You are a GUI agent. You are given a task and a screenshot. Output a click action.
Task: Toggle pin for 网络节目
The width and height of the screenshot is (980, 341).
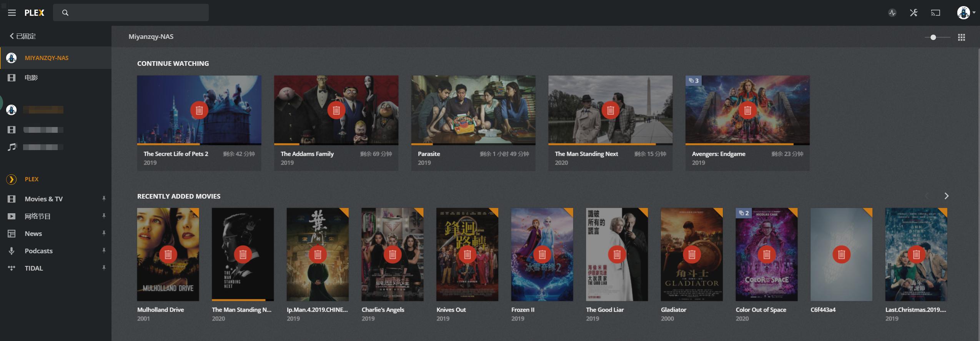(x=104, y=216)
